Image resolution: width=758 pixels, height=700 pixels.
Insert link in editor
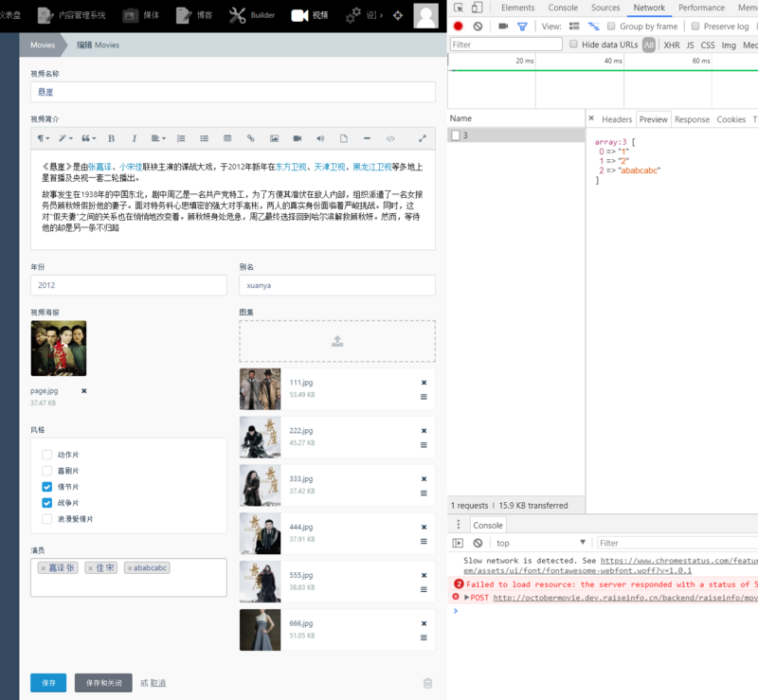coord(250,138)
